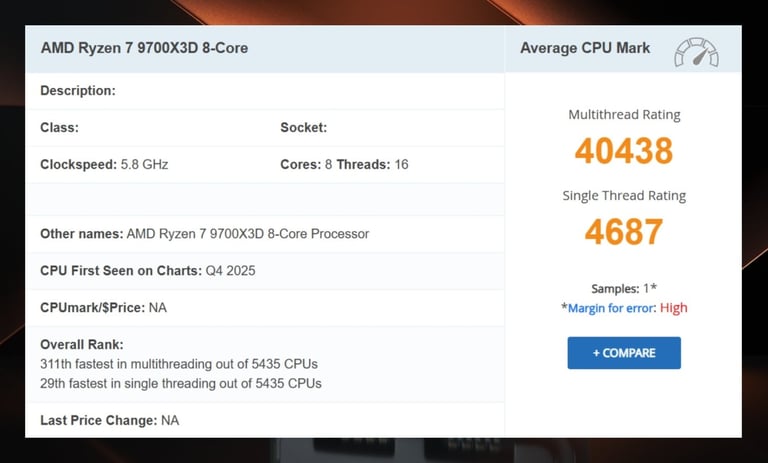Click the Samples: 1* text
Viewport: 768px width, 463px height.
click(623, 288)
